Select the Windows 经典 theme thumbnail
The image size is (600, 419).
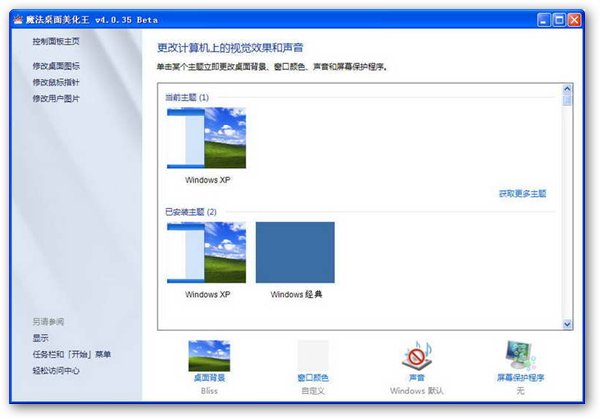pyautogui.click(x=295, y=253)
